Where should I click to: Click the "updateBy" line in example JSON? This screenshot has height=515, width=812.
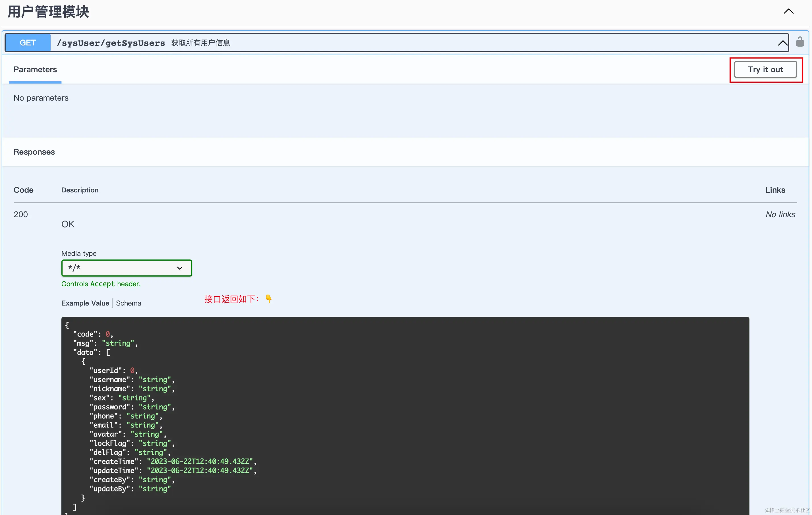pyautogui.click(x=130, y=489)
